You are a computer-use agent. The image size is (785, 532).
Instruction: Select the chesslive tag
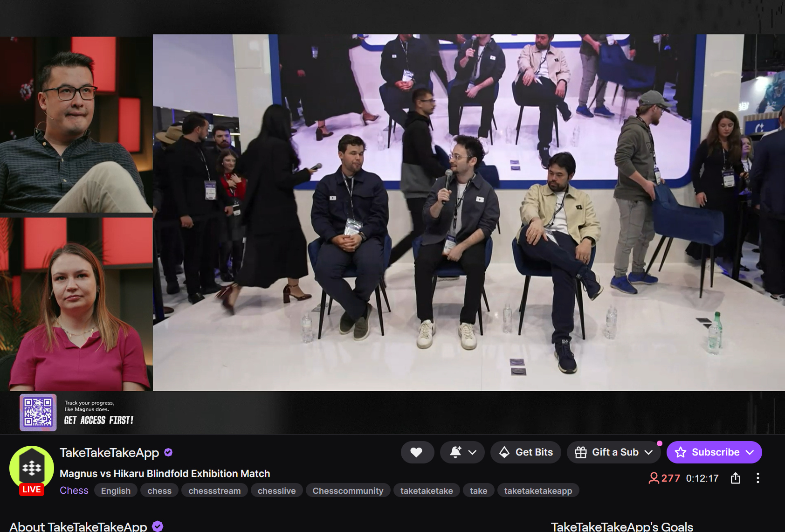pyautogui.click(x=276, y=491)
